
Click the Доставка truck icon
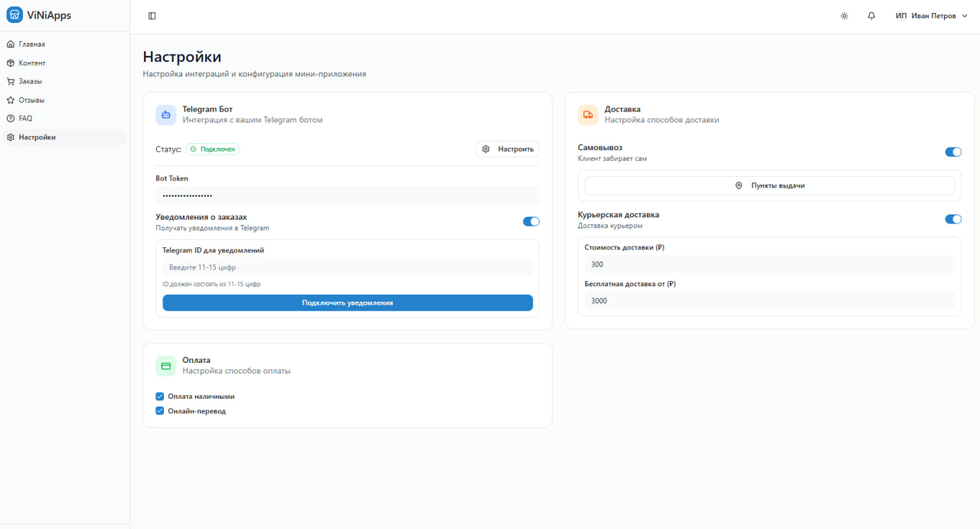pyautogui.click(x=588, y=115)
